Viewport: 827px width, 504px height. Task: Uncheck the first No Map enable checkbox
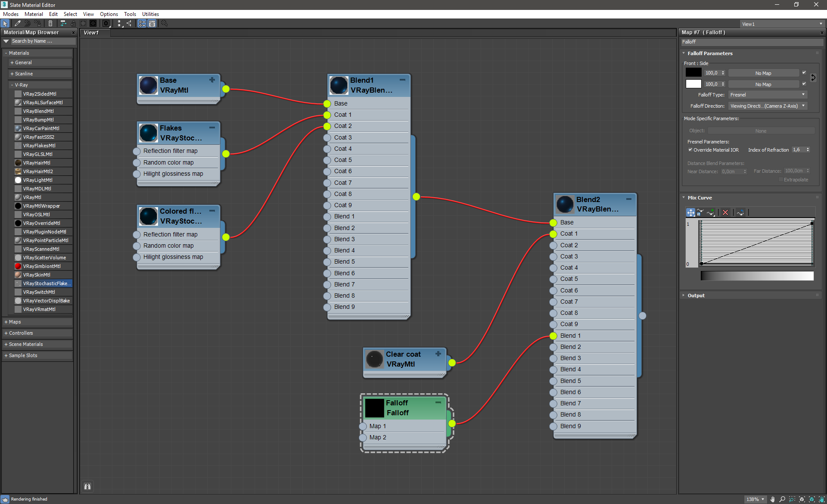click(x=804, y=73)
